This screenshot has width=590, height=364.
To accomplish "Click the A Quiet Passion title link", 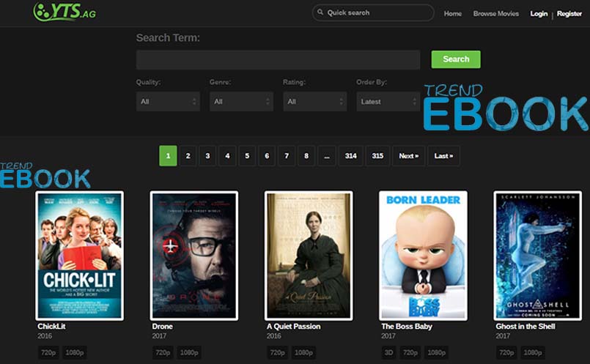I will 294,327.
